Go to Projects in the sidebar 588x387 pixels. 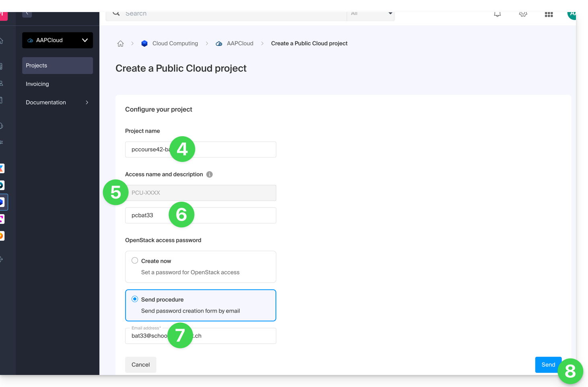point(57,66)
